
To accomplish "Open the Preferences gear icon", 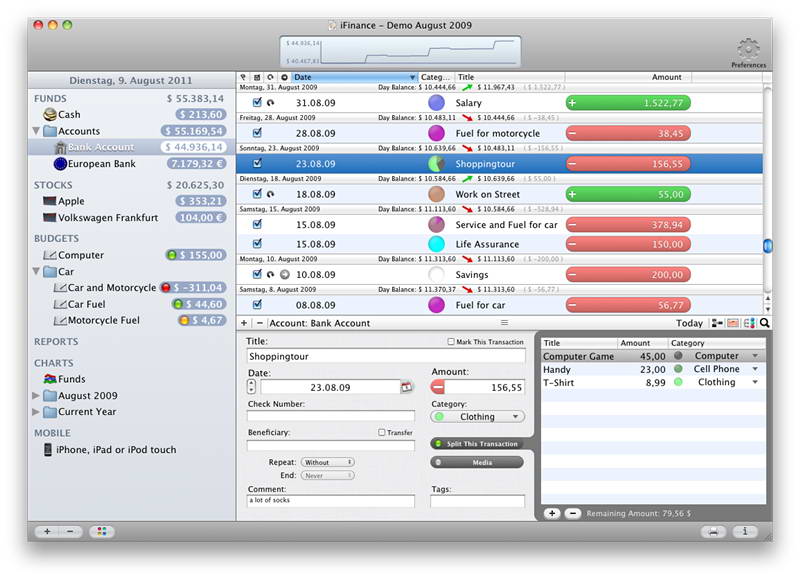I will click(x=748, y=49).
